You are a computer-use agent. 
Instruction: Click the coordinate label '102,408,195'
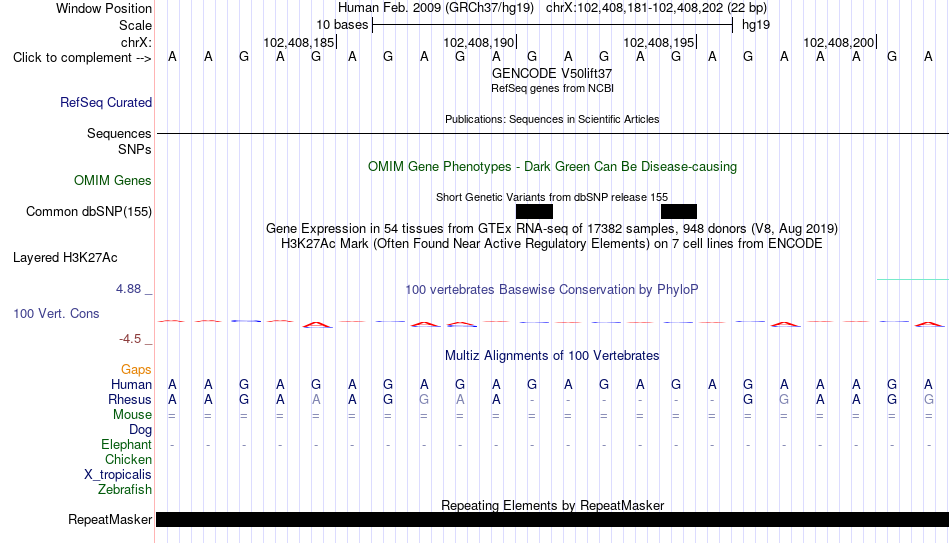point(659,42)
